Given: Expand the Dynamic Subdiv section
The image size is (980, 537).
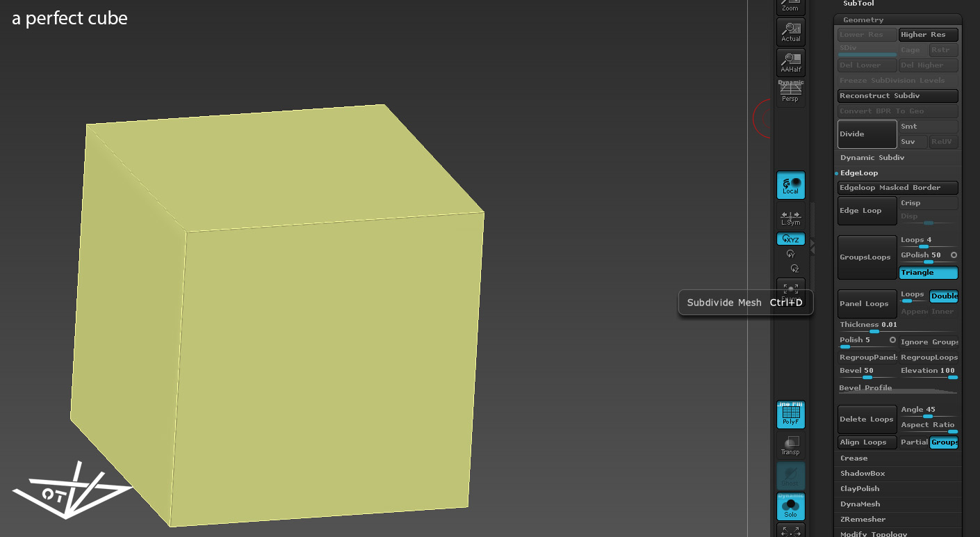Looking at the screenshot, I should pos(872,158).
